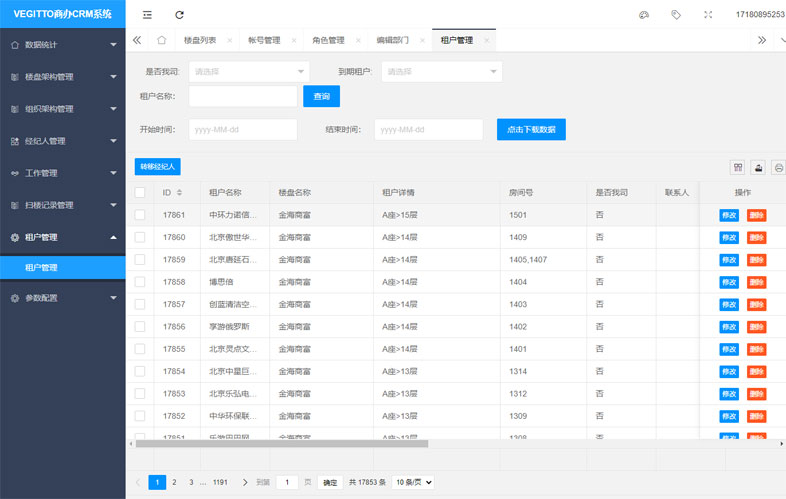This screenshot has width=786, height=499.
Task: Check the row with ID 17861
Action: coord(140,215)
